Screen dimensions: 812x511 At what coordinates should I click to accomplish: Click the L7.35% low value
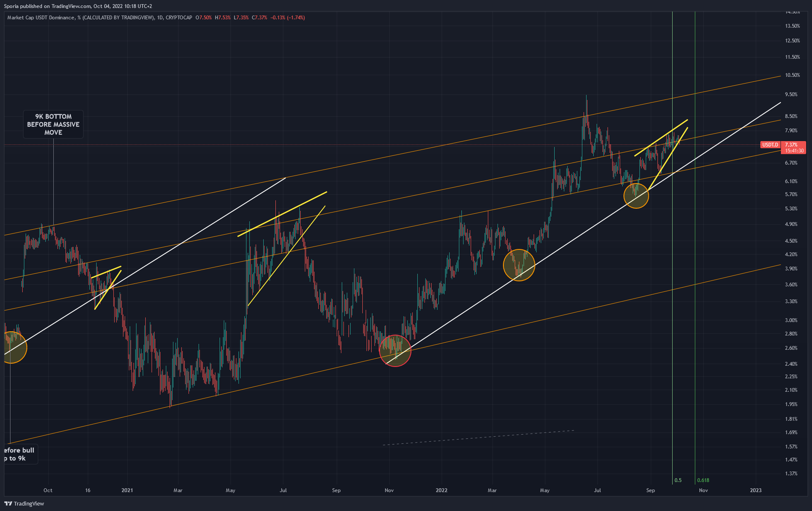pyautogui.click(x=241, y=18)
